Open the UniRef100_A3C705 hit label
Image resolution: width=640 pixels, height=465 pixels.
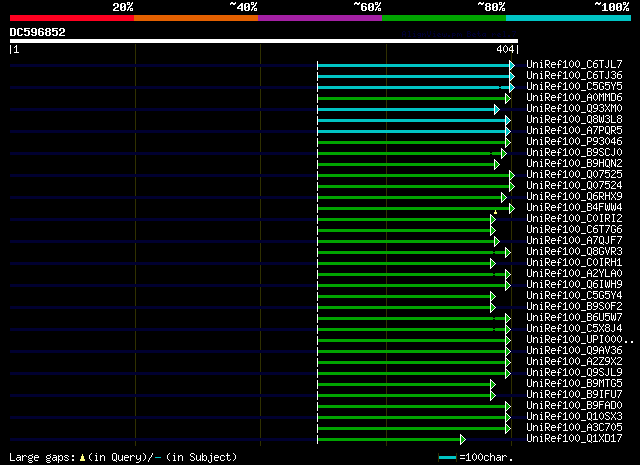point(574,428)
